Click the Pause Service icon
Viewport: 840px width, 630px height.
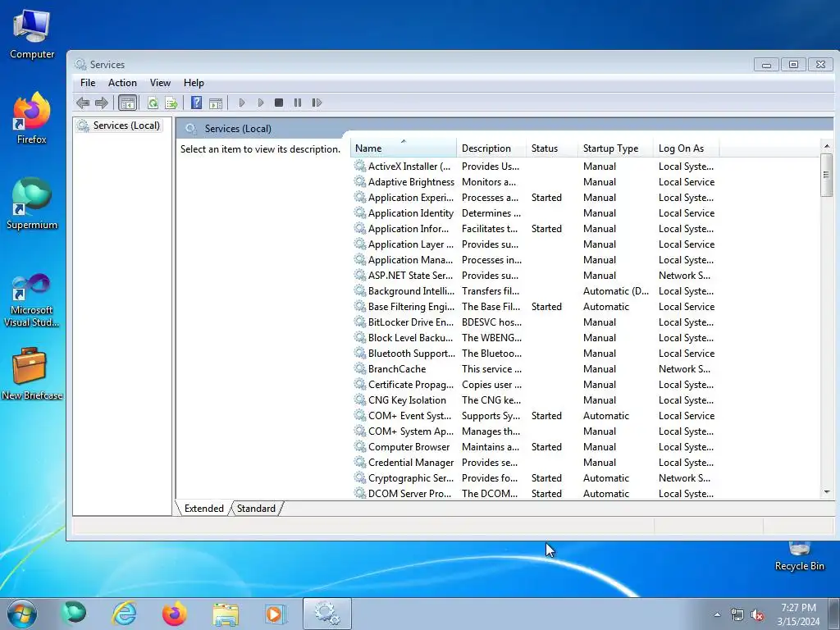297,103
